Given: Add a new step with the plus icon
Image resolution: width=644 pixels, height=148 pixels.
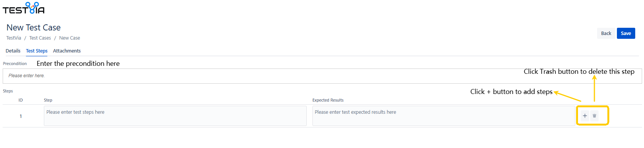Looking at the screenshot, I should 585,116.
